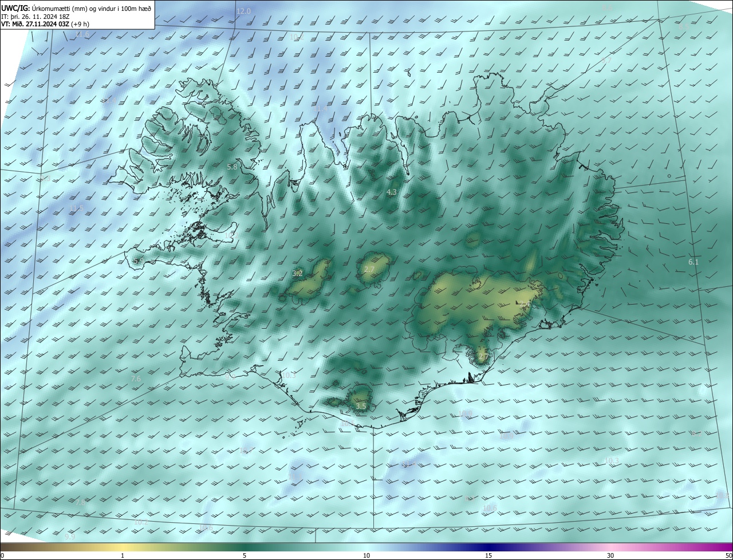Click the 11.5 value label on the map
733x560 pixels.
[x=76, y=207]
